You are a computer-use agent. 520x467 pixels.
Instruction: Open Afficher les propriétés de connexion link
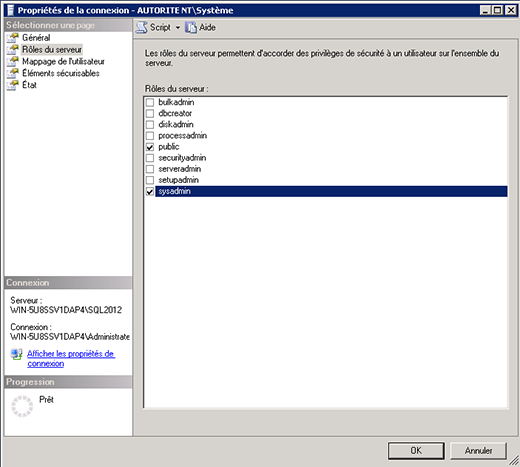(x=71, y=359)
